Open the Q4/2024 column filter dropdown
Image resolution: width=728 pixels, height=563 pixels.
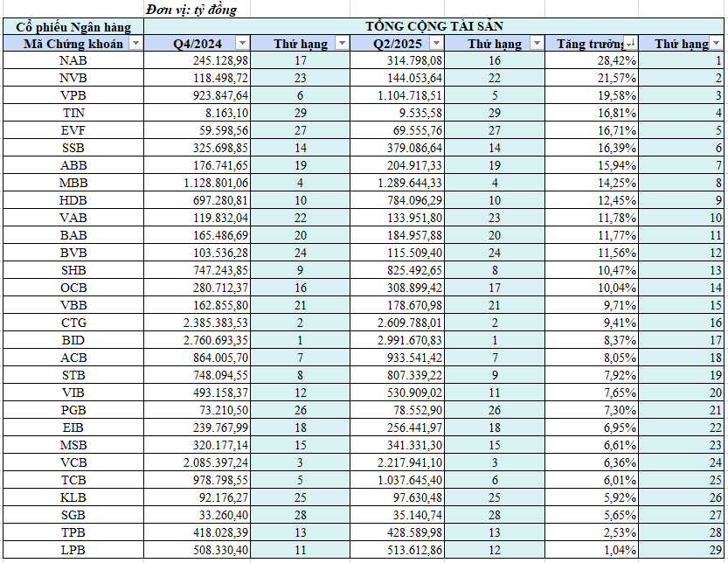click(x=242, y=43)
